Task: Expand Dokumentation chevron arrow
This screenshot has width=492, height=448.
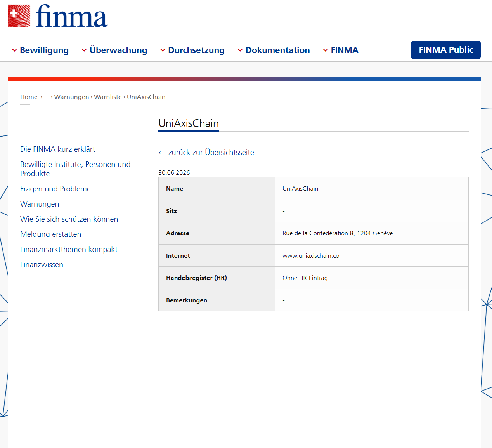Action: [240, 50]
